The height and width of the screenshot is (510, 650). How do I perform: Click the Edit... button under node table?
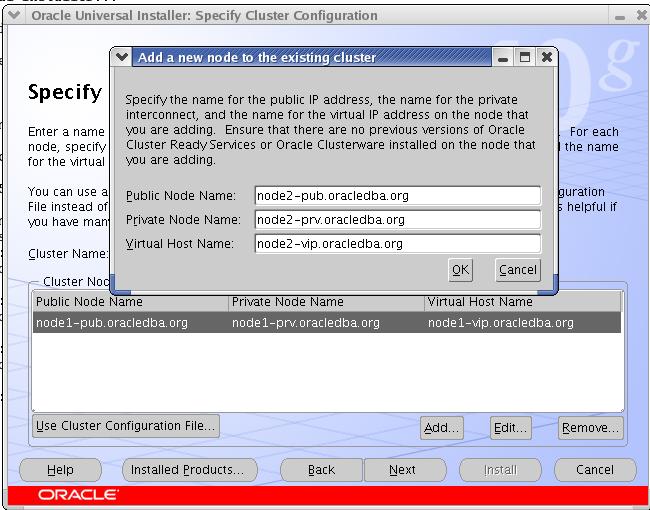(510, 428)
